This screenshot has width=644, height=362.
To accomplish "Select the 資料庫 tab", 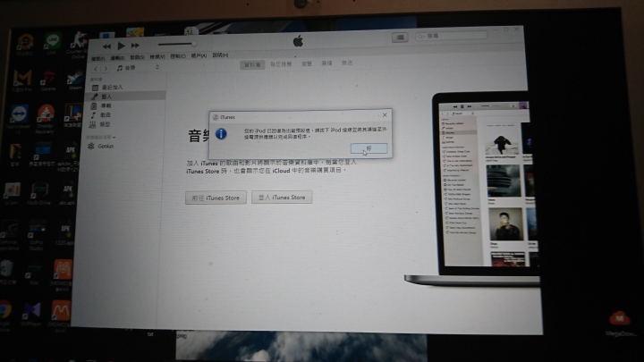I will [x=252, y=65].
